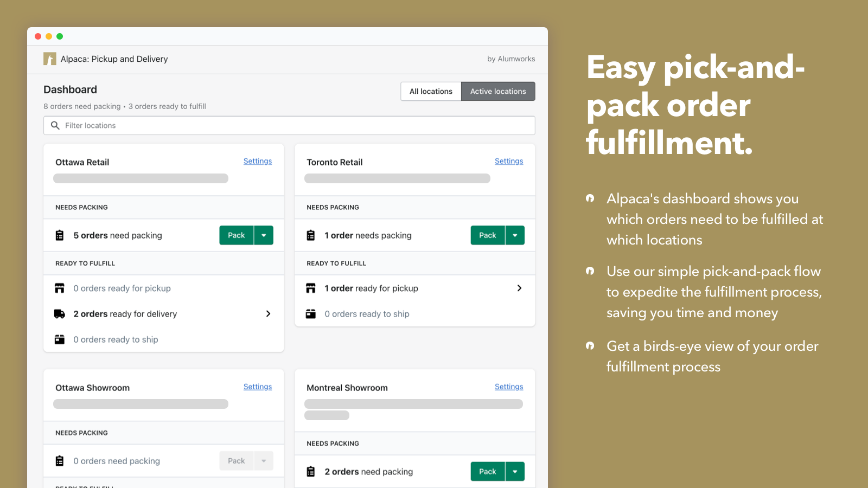Open Ottawa Retail Pack dropdown arrow
Viewport: 868px width, 488px height.
[x=264, y=235]
